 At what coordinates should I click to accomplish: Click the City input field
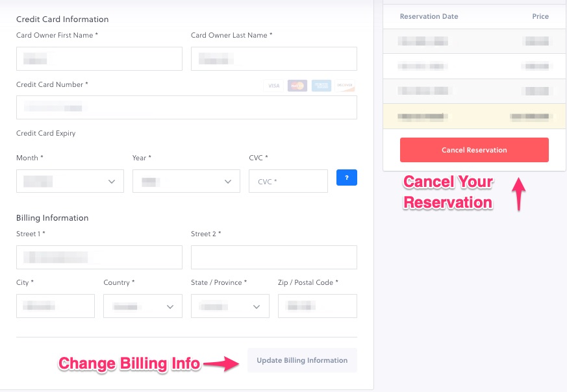tap(55, 306)
